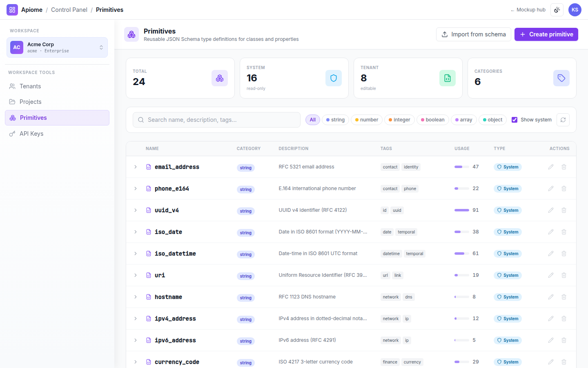Focus the search name, description, tags field
This screenshot has width=588, height=368.
tap(216, 120)
